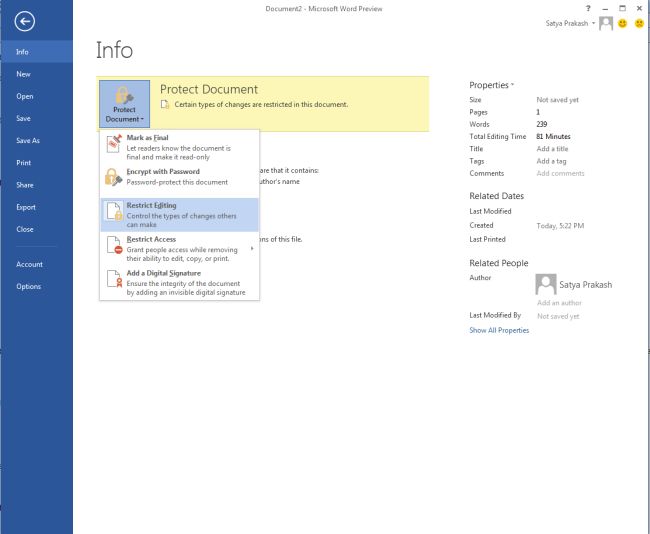Select Mark as Final menu entry
The width and height of the screenshot is (650, 534).
point(179,147)
